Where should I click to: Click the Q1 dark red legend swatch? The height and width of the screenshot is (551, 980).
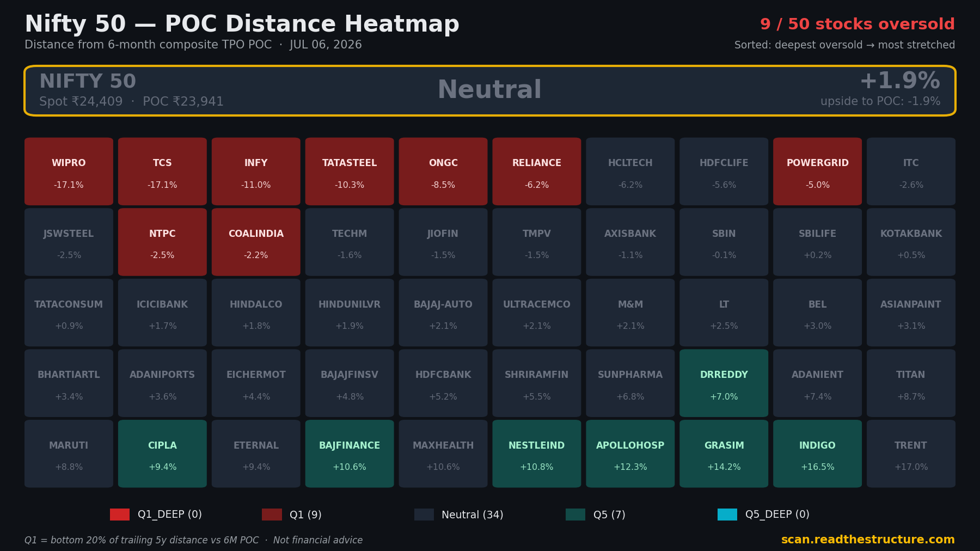tap(272, 515)
